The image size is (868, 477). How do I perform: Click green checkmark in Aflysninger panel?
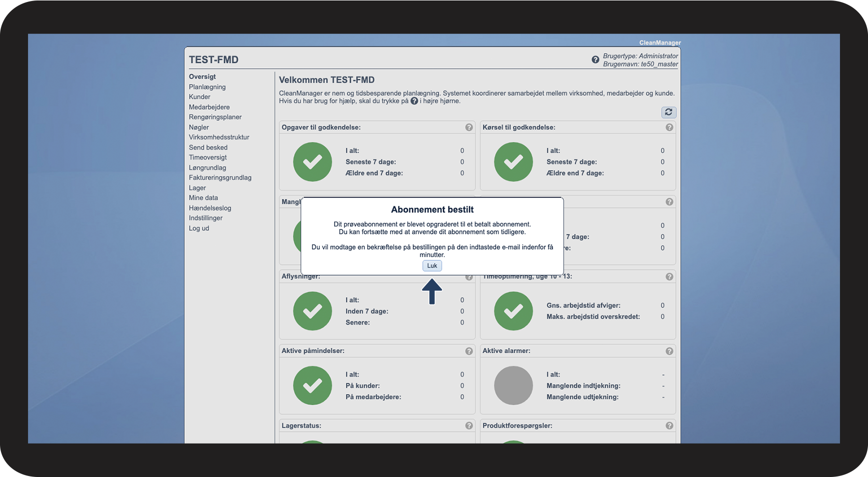312,311
